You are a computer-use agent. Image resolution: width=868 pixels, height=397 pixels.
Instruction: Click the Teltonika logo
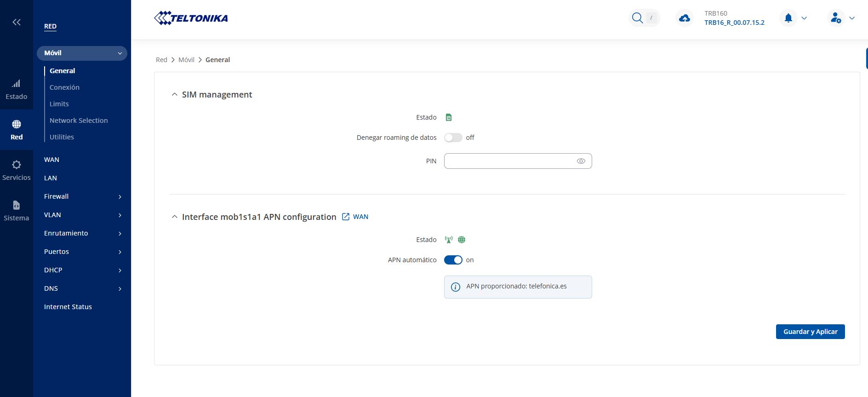pos(191,18)
